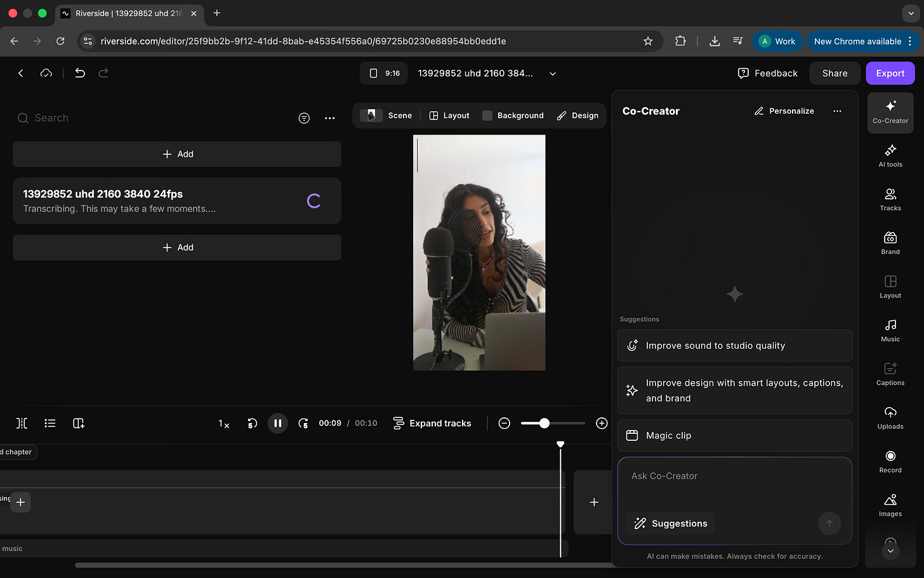Open the Music library panel
Viewport: 924px width, 578px height.
point(890,330)
